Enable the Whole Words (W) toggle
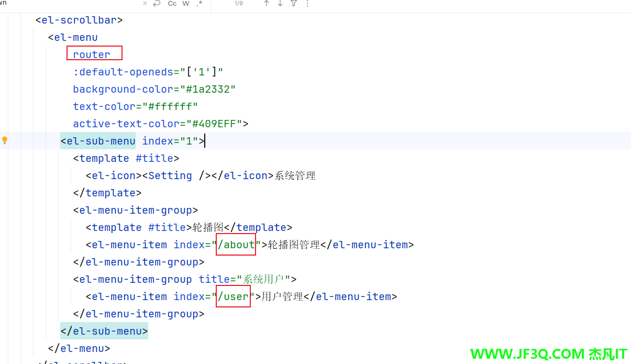The height and width of the screenshot is (364, 631). pos(185,4)
